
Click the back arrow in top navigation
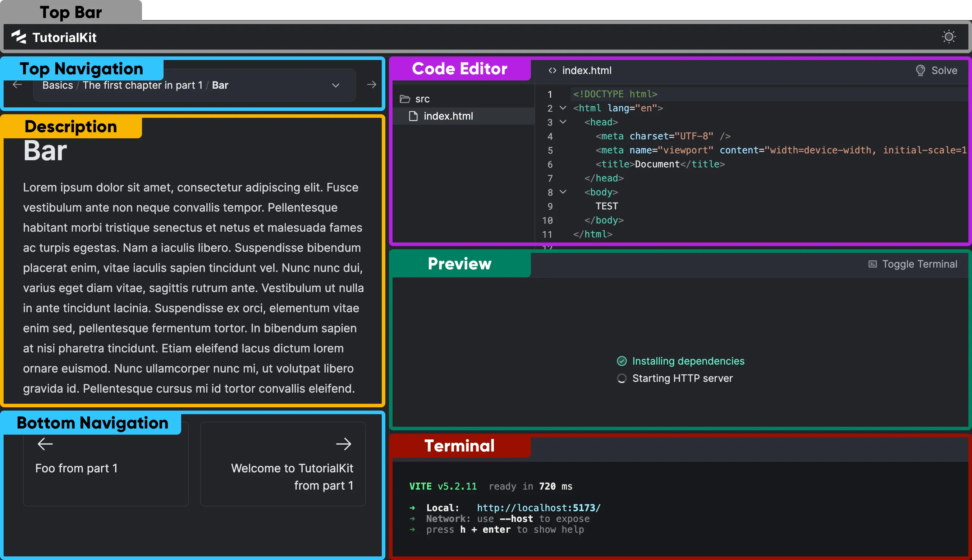coord(17,85)
